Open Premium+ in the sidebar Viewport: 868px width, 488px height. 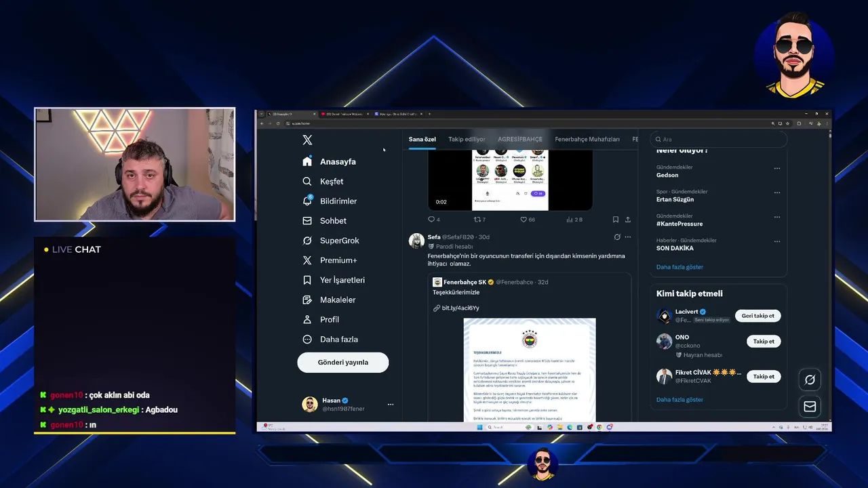(330, 260)
